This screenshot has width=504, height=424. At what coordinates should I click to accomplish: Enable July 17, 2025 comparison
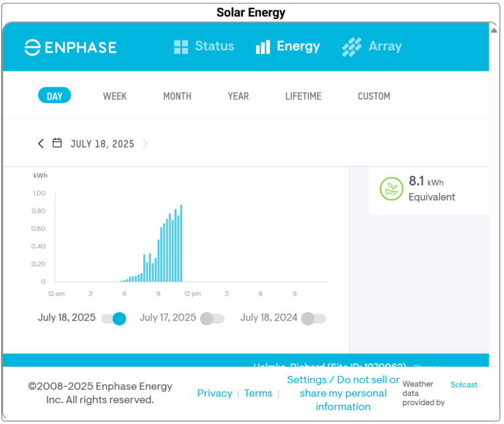pos(212,318)
